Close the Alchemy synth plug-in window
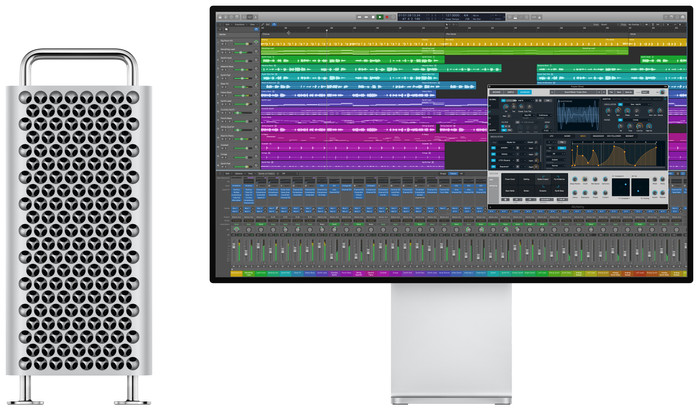The image size is (700, 409). 490,86
